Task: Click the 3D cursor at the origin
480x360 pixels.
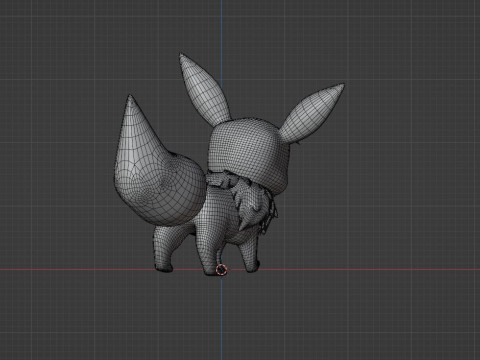Action: 221,270
